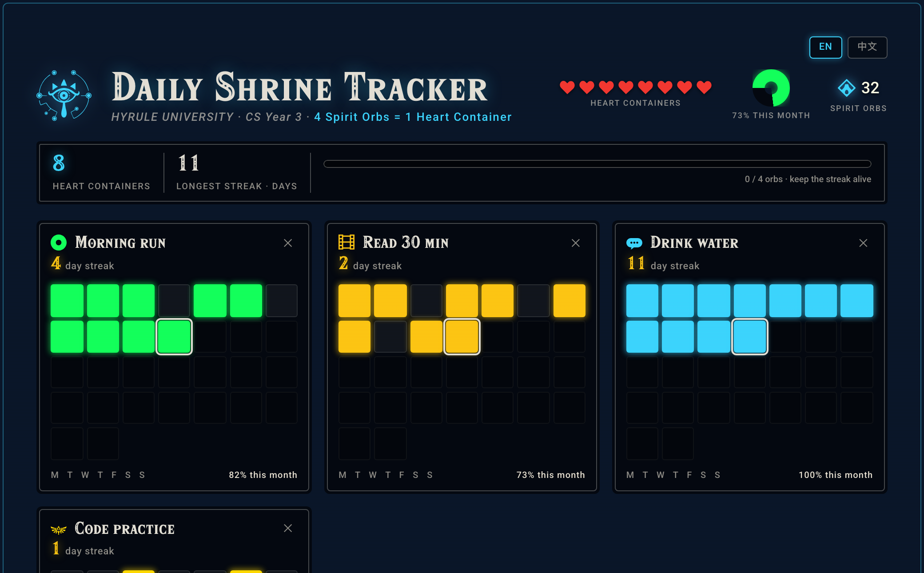Click the first heart container icon
This screenshot has height=573, width=924.
pyautogui.click(x=567, y=87)
